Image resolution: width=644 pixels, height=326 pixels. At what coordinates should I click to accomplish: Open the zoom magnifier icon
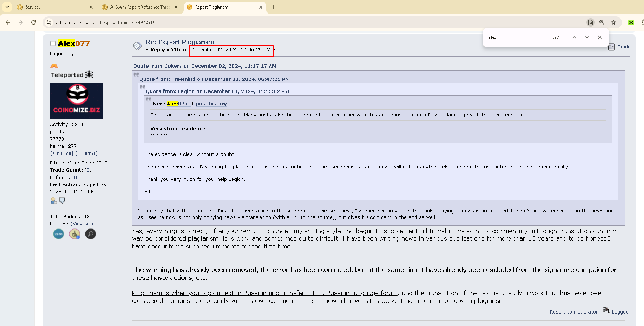point(602,22)
